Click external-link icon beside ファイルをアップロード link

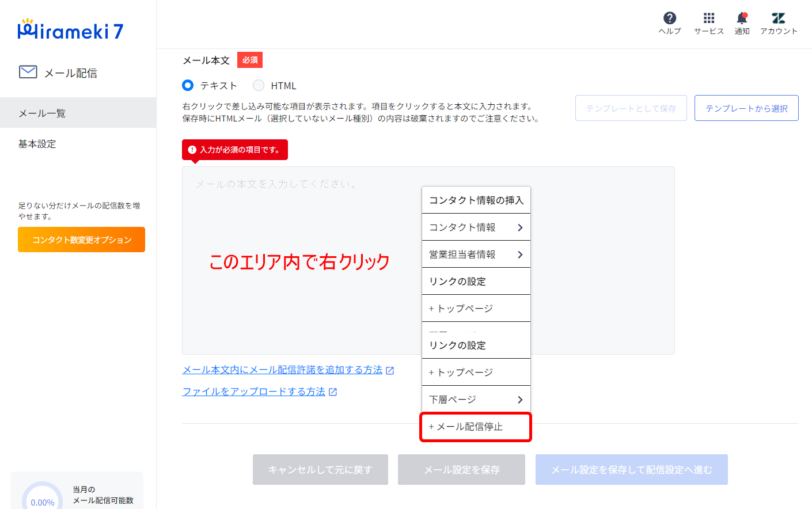coord(333,392)
